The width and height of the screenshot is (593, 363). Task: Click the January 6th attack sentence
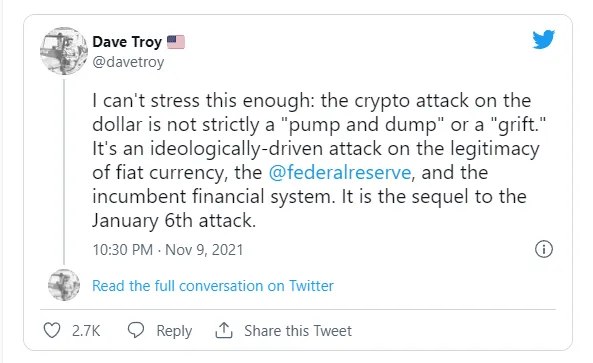click(174, 221)
